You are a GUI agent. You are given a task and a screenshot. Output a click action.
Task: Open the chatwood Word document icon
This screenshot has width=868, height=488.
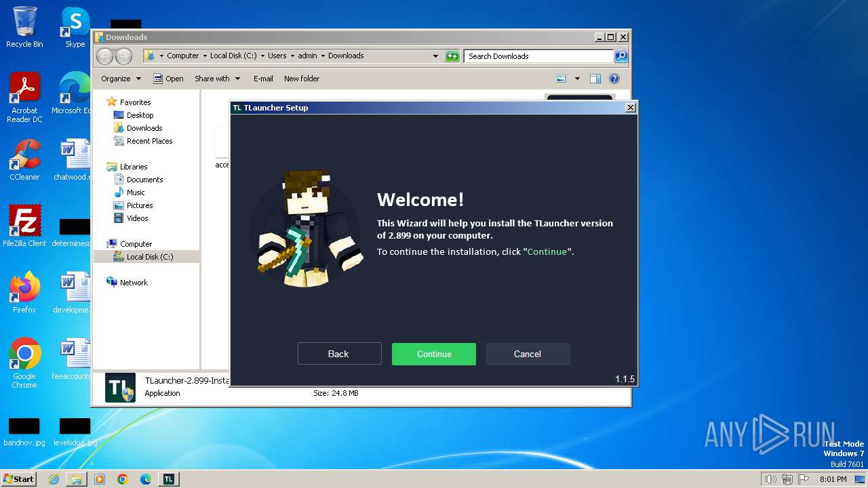tap(73, 160)
